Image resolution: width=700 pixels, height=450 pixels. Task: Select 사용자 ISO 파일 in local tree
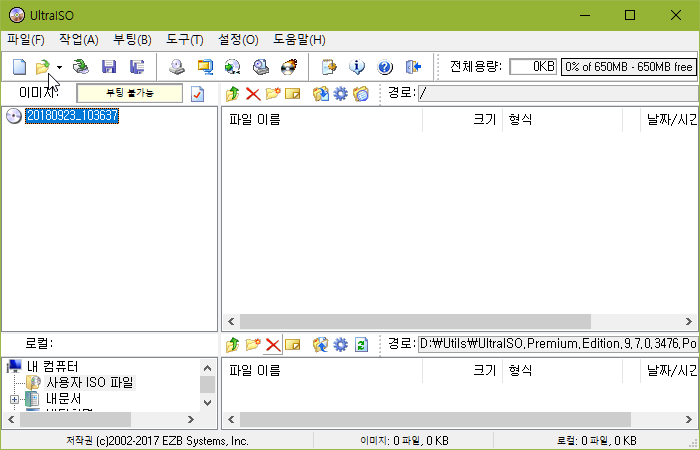(90, 383)
